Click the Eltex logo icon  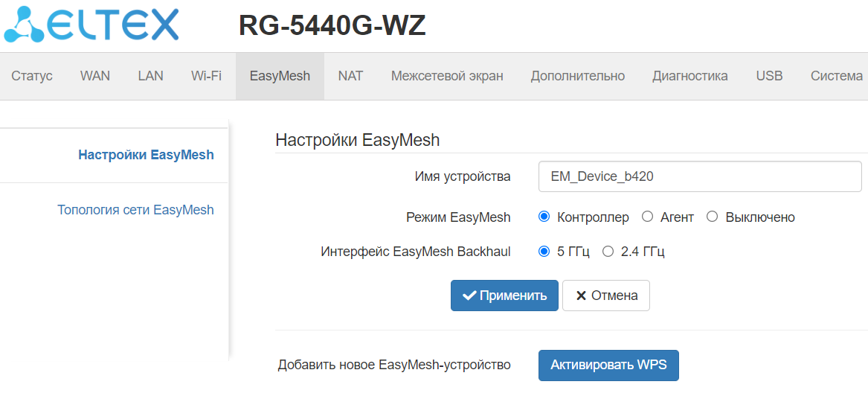[x=25, y=25]
